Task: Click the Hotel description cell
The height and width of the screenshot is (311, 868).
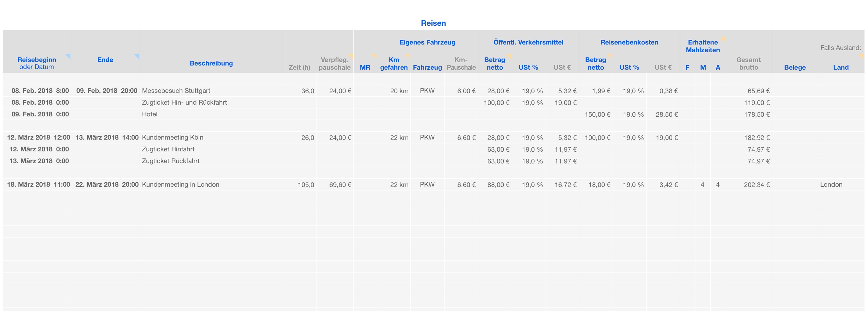Action: coord(150,114)
